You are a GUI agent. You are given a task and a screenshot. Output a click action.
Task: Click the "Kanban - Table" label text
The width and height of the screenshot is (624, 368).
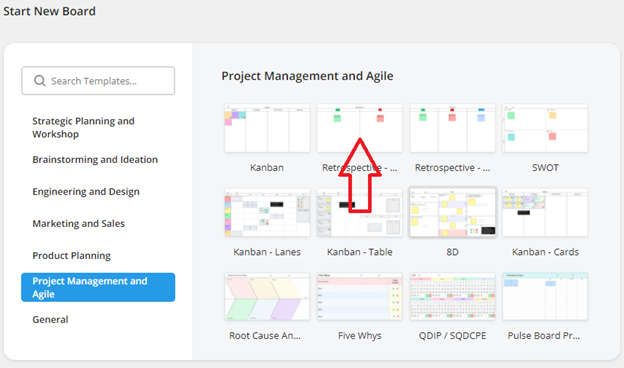click(x=360, y=252)
